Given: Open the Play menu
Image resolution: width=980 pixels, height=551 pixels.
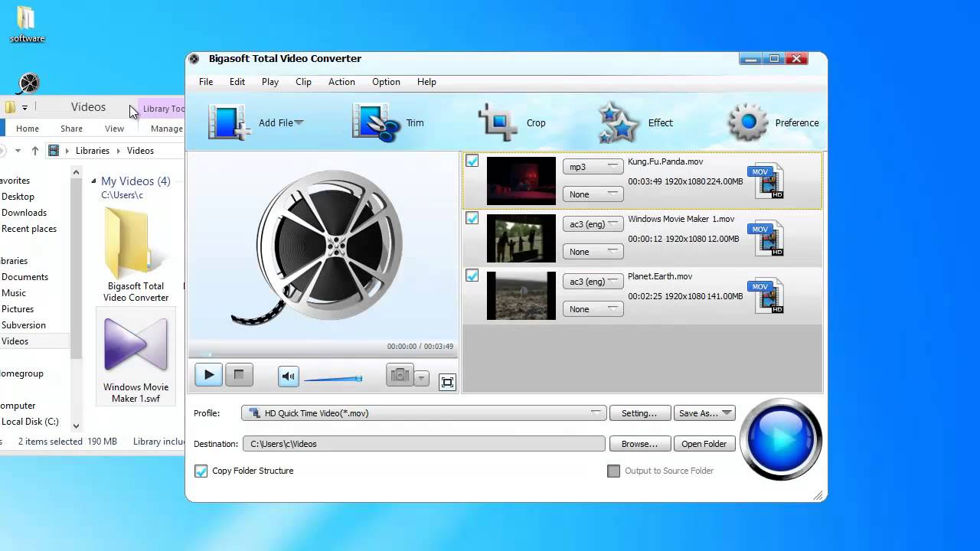Looking at the screenshot, I should coord(270,82).
